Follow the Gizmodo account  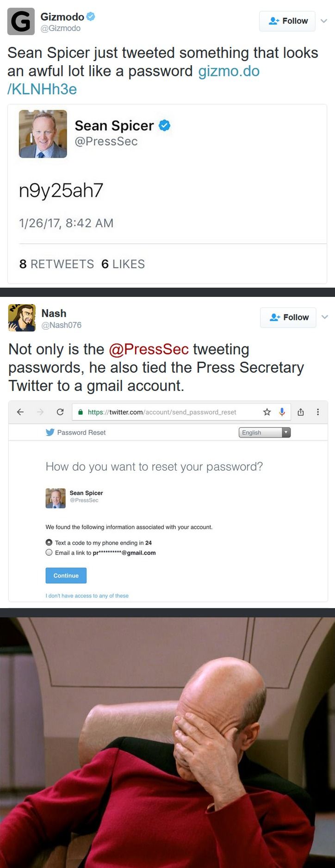point(287,21)
